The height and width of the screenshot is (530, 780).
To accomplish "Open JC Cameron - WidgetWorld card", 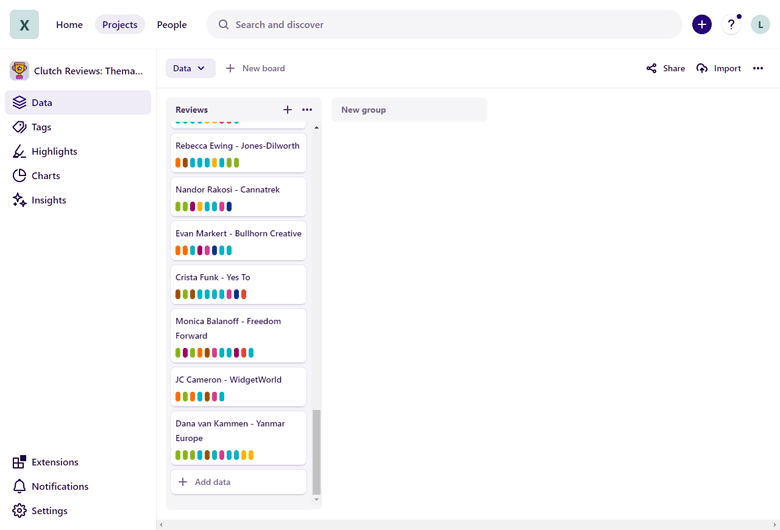I will (238, 387).
